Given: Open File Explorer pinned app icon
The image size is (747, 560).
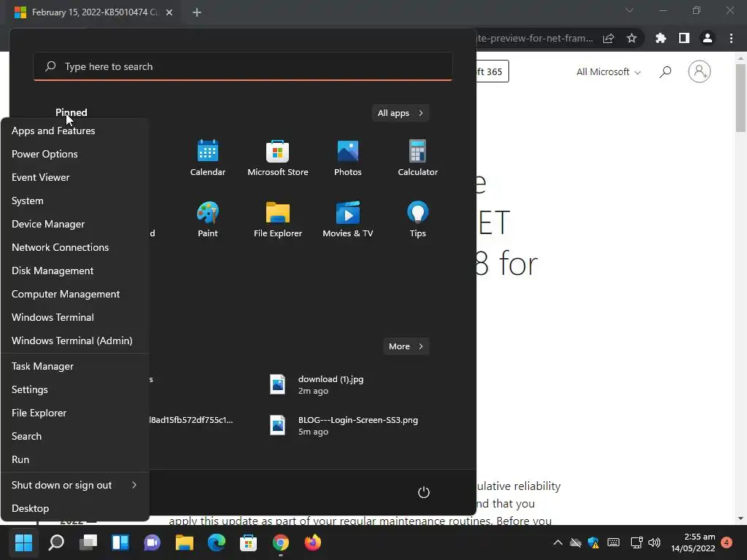Looking at the screenshot, I should (278, 219).
